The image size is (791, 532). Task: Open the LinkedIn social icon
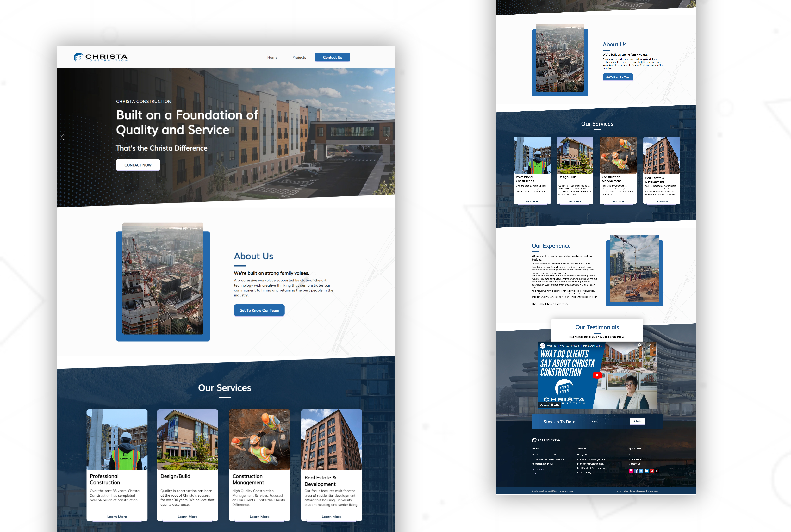[646, 471]
